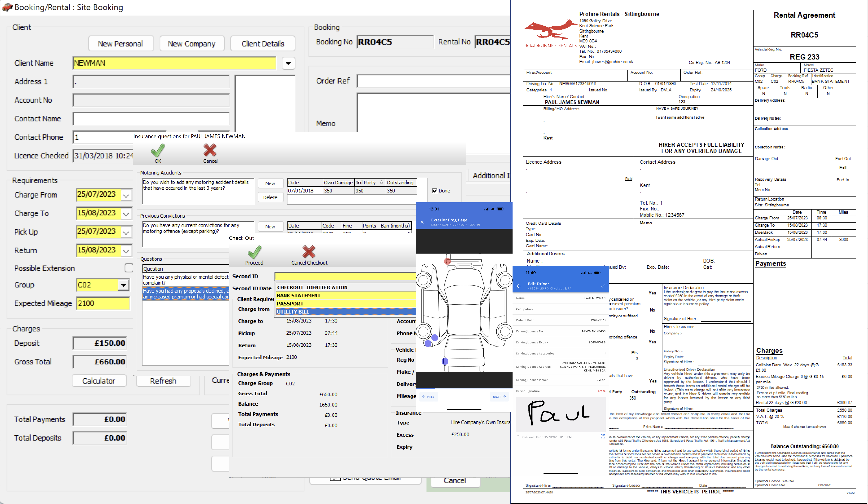Click the New Personal button
The image size is (868, 504).
121,43
